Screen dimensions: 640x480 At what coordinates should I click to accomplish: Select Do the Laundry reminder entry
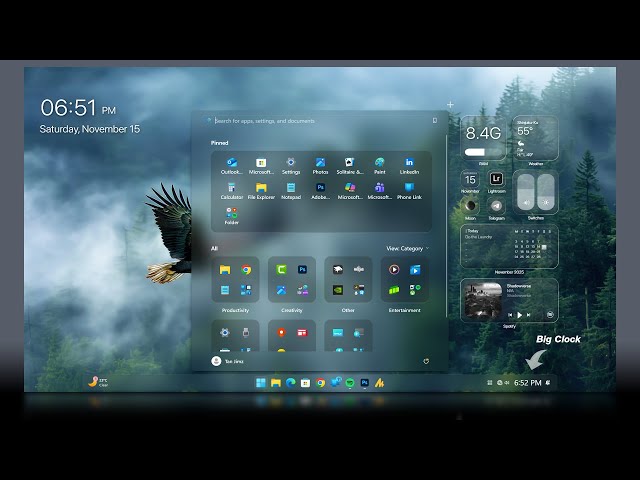click(x=479, y=237)
